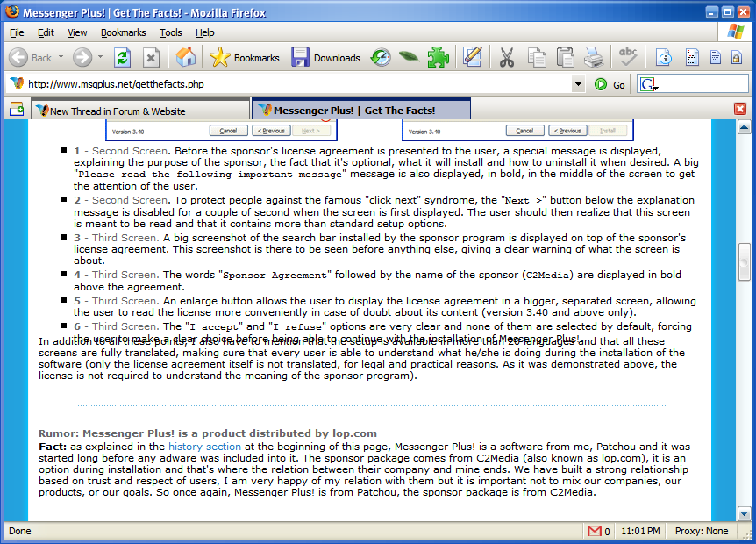This screenshot has height=544, width=756.
Task: Open the new tab button icon
Action: coord(16,109)
